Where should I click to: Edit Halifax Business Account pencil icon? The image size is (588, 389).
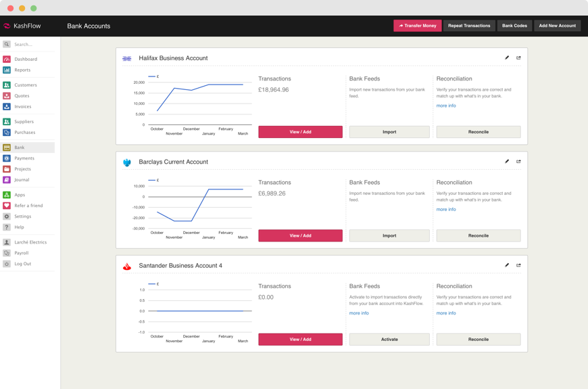coord(507,58)
